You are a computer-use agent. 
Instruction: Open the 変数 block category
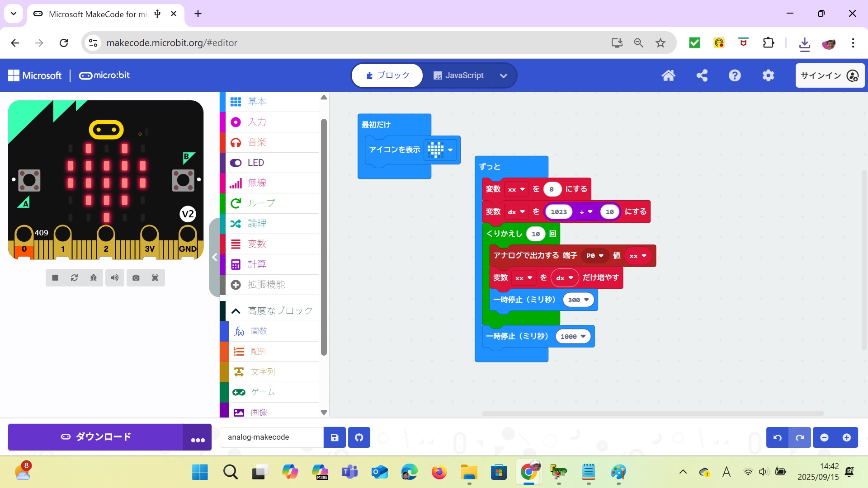(257, 244)
